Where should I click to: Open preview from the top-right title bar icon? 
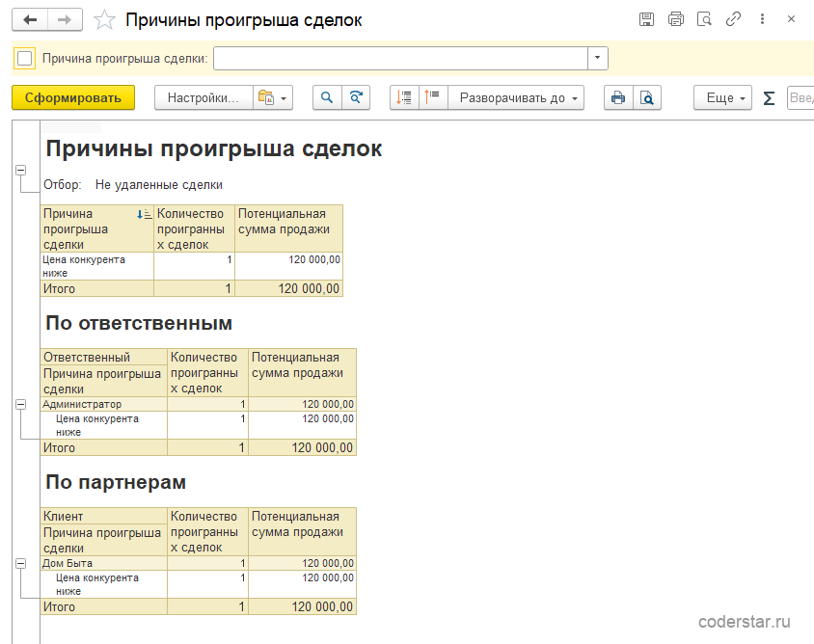coord(704,19)
